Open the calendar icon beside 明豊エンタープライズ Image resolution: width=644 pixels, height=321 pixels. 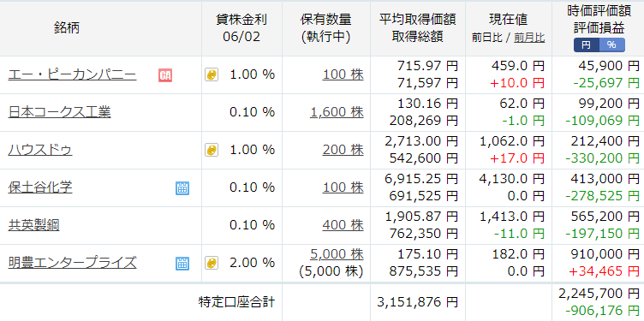click(182, 263)
